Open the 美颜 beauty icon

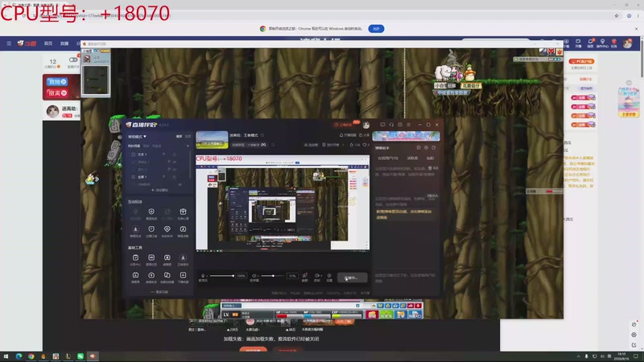coord(305,276)
